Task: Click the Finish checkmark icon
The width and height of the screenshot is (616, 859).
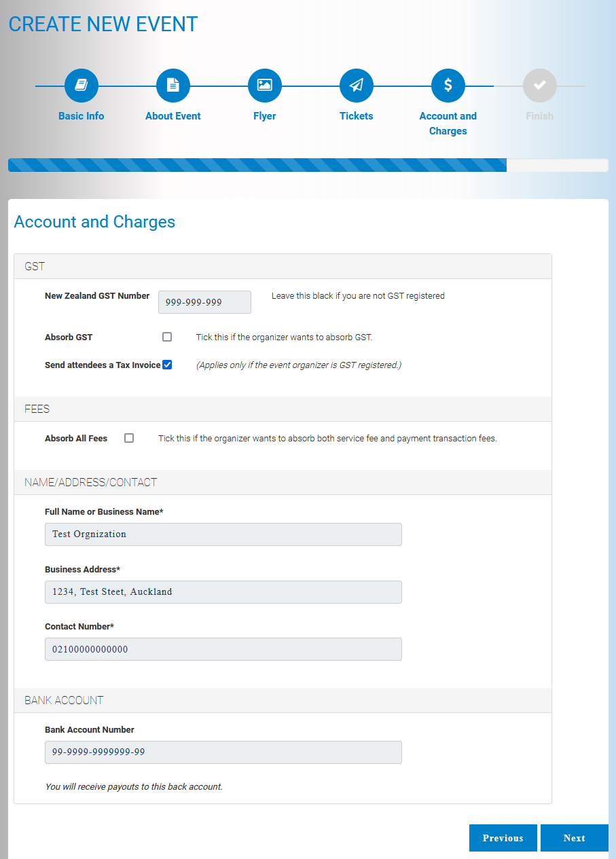Action: coord(539,86)
